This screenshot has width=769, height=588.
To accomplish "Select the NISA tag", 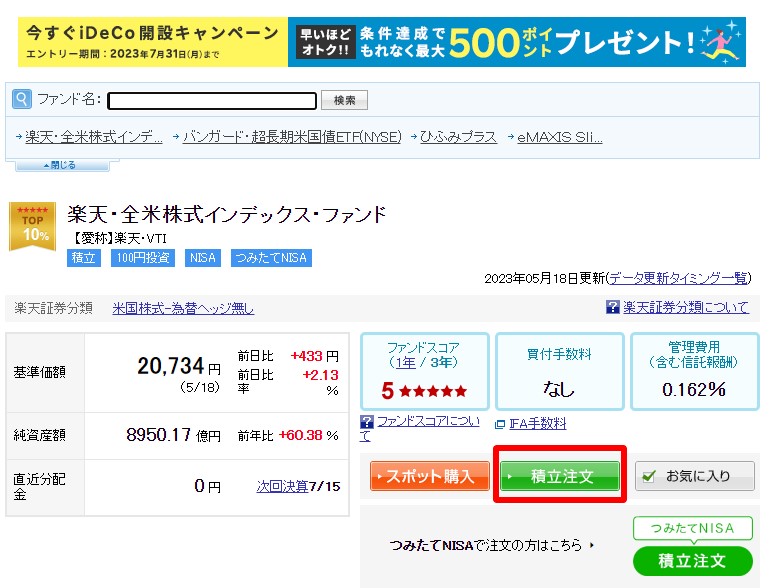I will [x=203, y=258].
